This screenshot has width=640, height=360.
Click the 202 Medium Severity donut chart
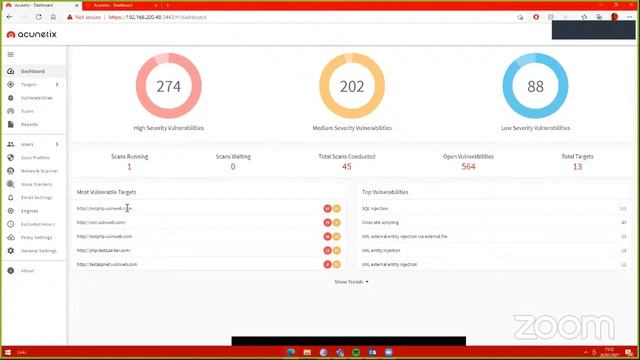coord(352,86)
